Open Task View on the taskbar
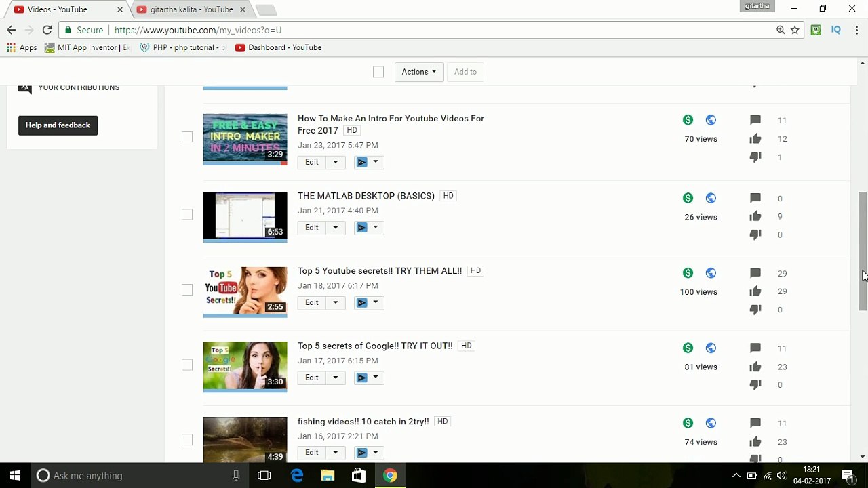The height and width of the screenshot is (488, 868). coord(264,476)
